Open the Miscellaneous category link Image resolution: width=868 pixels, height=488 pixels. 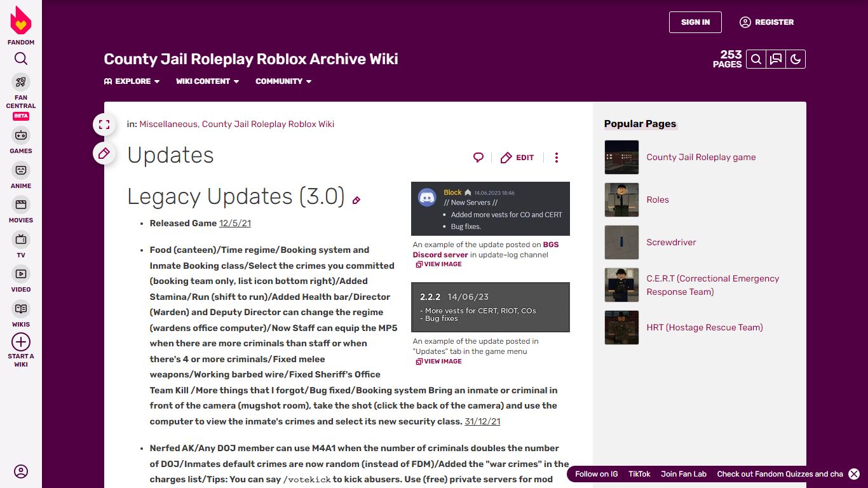coord(168,124)
